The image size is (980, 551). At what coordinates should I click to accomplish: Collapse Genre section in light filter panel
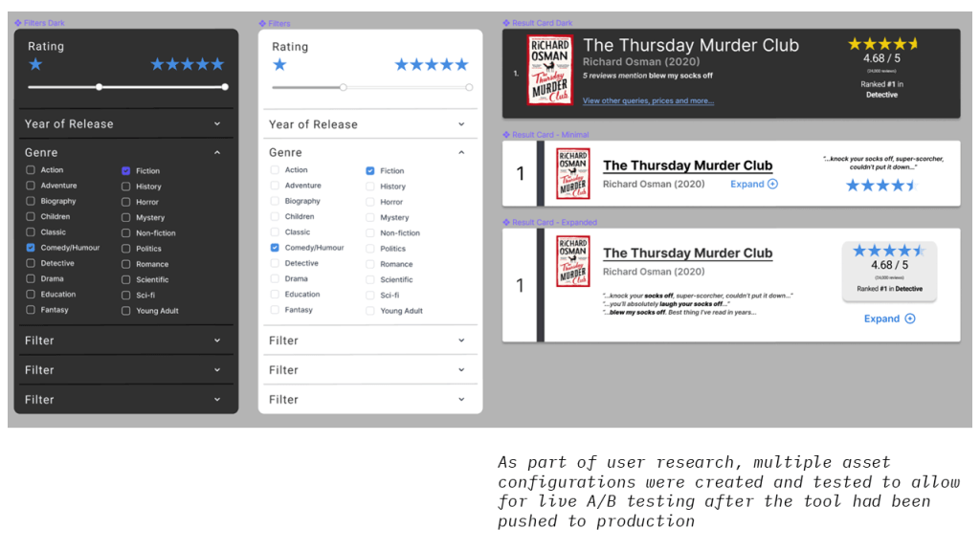(x=461, y=152)
